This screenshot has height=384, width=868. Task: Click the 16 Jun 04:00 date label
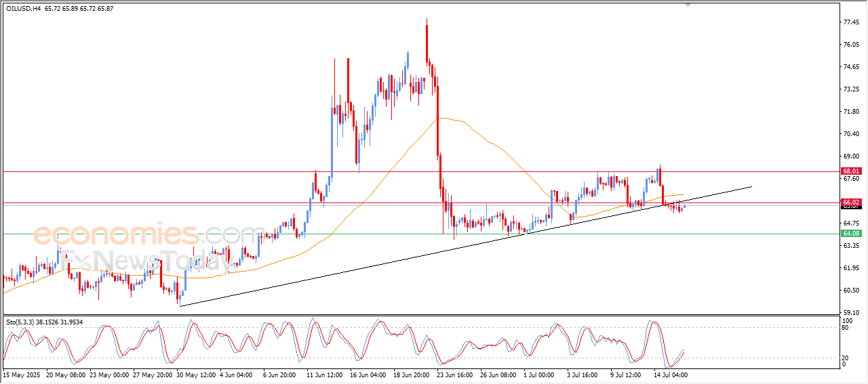[x=370, y=375]
